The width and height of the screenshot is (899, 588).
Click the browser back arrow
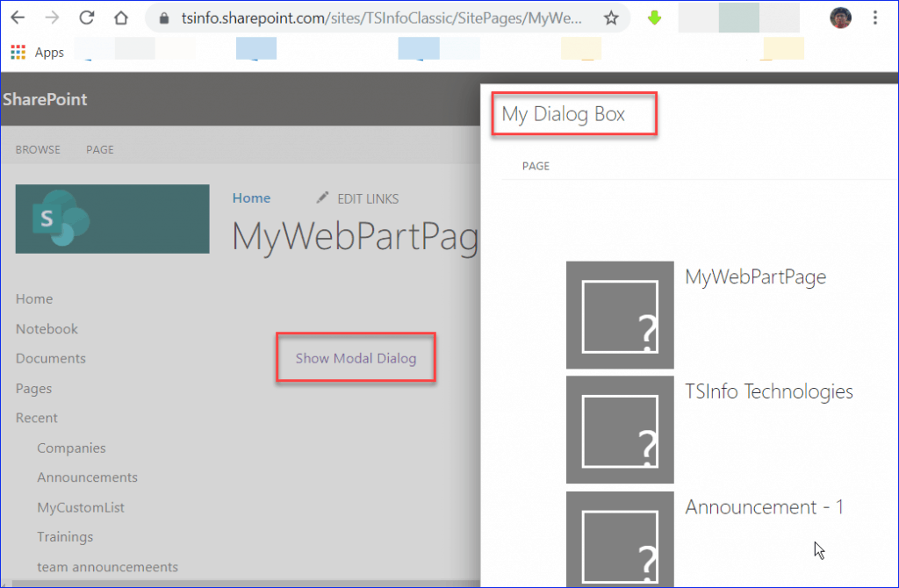pos(18,18)
